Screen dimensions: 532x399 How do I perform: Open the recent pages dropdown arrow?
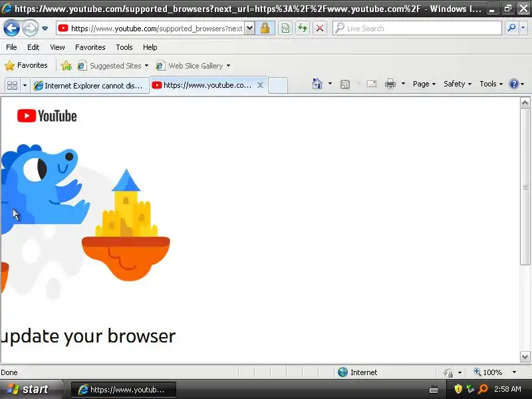(x=45, y=29)
